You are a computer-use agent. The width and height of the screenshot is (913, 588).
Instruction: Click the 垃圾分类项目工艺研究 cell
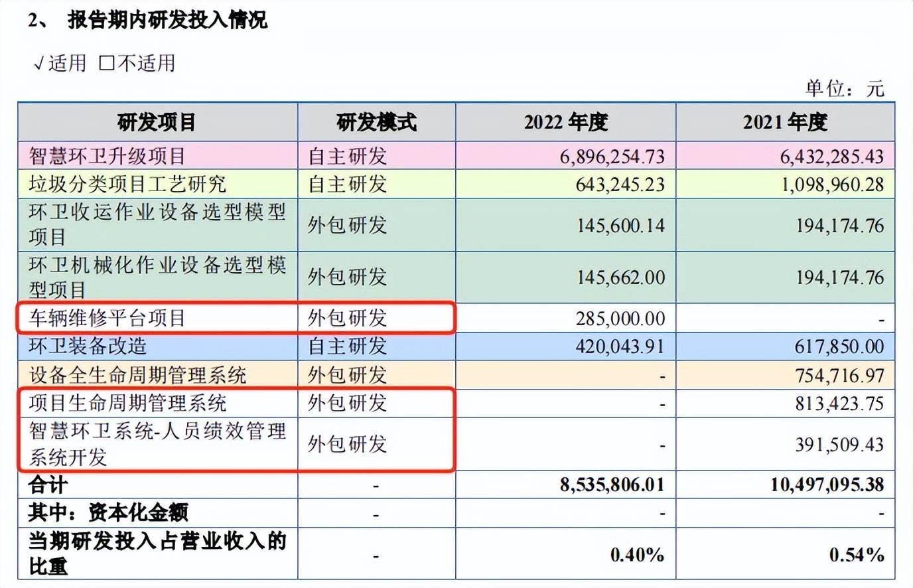[x=127, y=184]
